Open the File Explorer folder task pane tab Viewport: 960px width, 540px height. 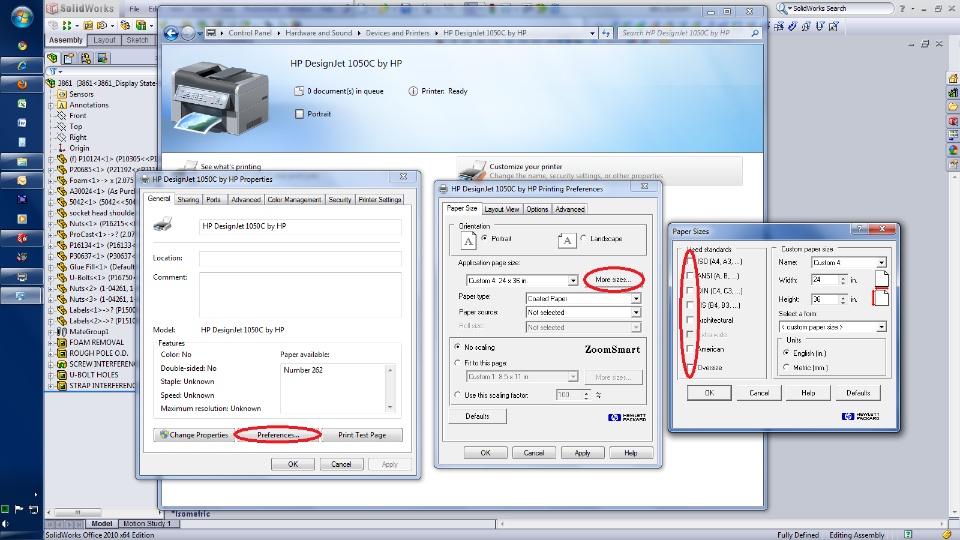coord(953,107)
